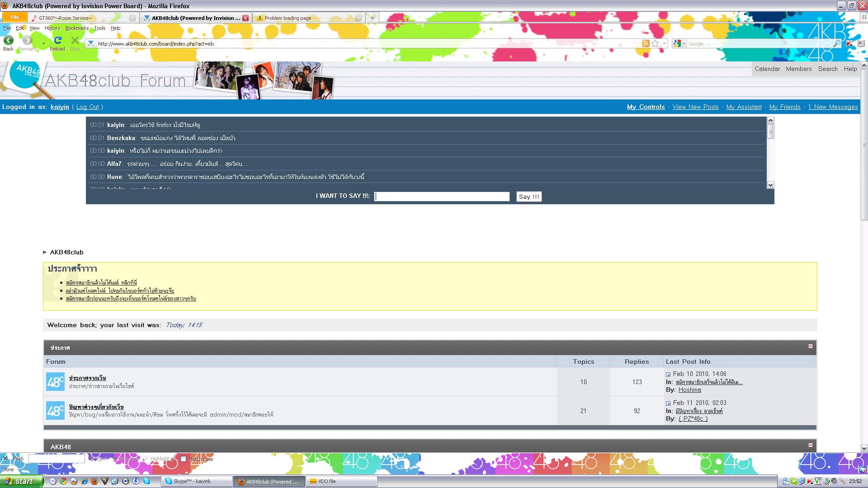Viewport: 868px width, 488px height.
Task: Open new tab with plus button
Action: [x=372, y=18]
